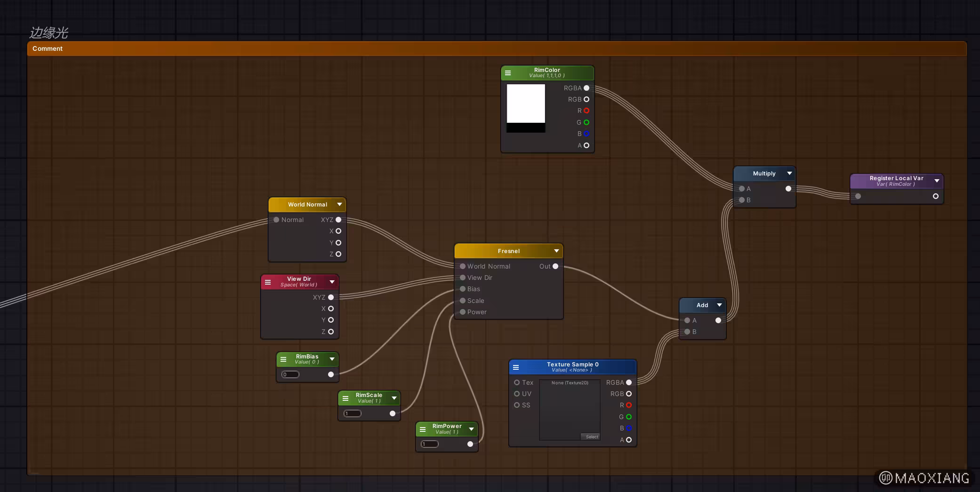Image resolution: width=980 pixels, height=492 pixels.
Task: Expand the Multiply node dropdown arrow
Action: pyautogui.click(x=789, y=174)
